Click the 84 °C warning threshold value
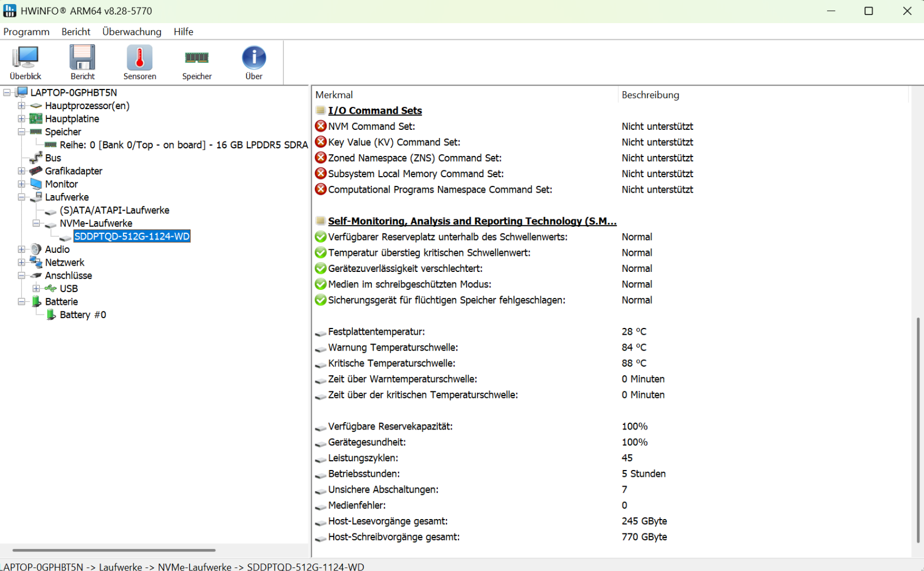Image resolution: width=924 pixels, height=571 pixels. pyautogui.click(x=634, y=348)
